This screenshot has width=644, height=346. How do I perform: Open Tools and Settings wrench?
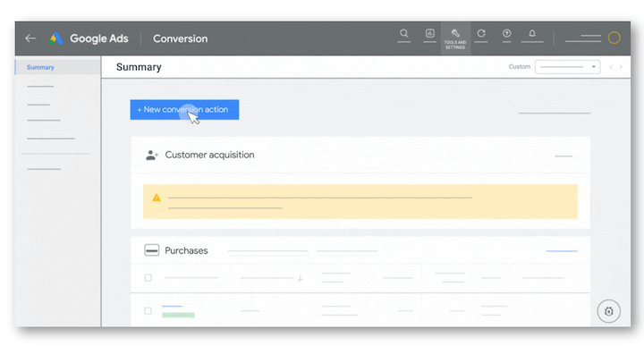pyautogui.click(x=455, y=38)
